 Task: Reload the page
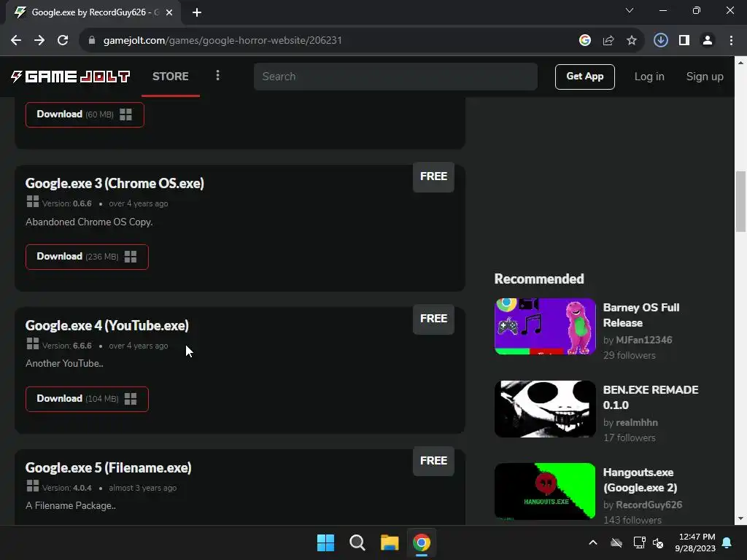coord(63,41)
